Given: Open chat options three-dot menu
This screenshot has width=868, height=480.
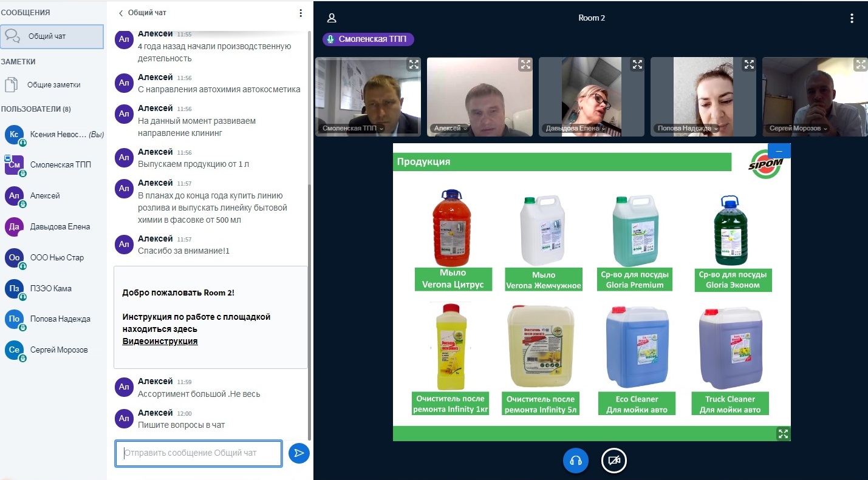Looking at the screenshot, I should pyautogui.click(x=301, y=13).
